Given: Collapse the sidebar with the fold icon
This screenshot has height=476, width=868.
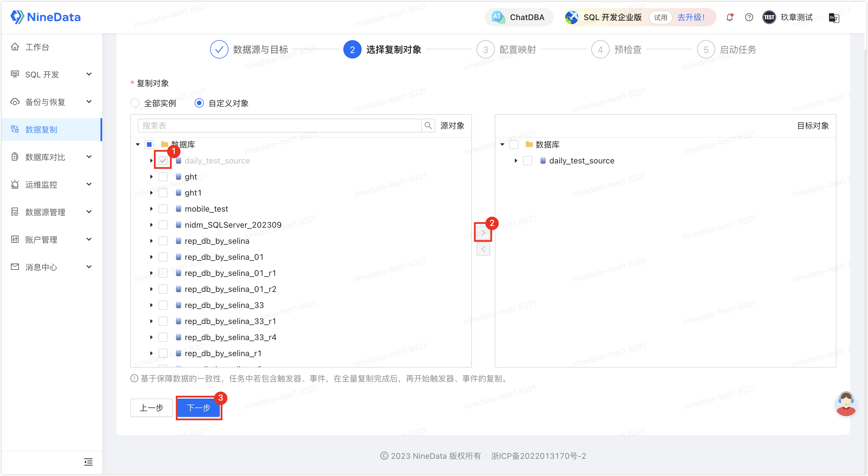Looking at the screenshot, I should [x=88, y=462].
